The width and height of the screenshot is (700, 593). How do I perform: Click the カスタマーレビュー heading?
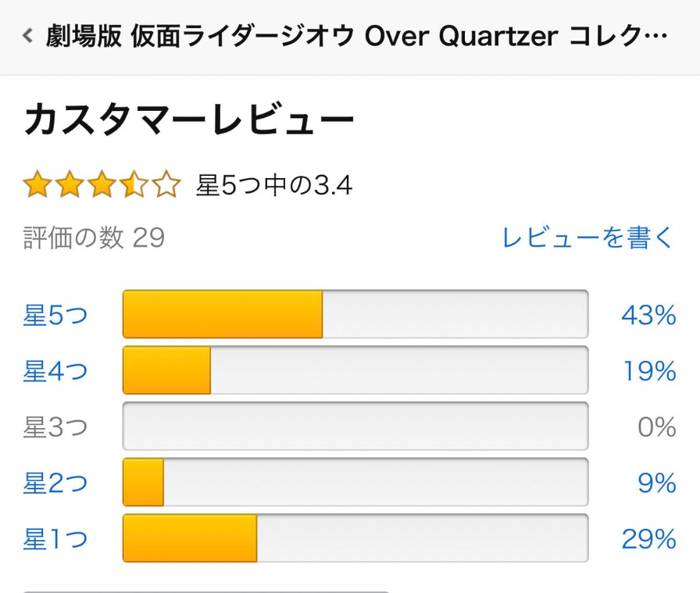pos(189,121)
